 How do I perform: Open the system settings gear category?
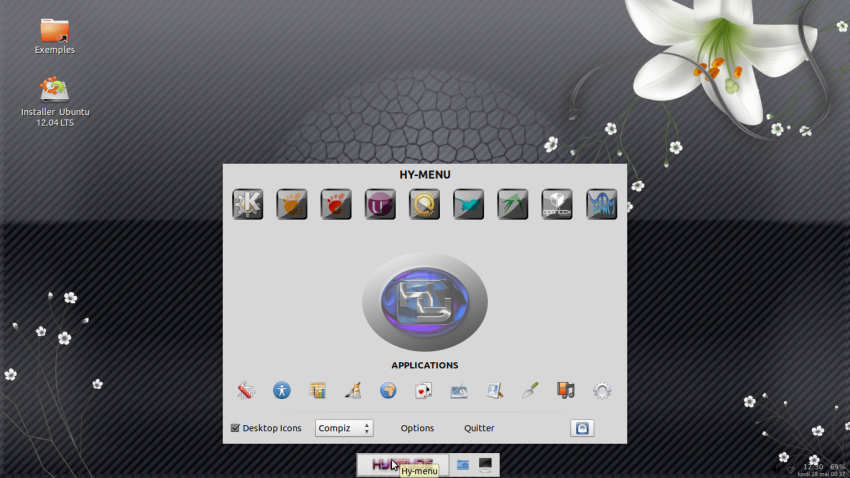tap(601, 391)
